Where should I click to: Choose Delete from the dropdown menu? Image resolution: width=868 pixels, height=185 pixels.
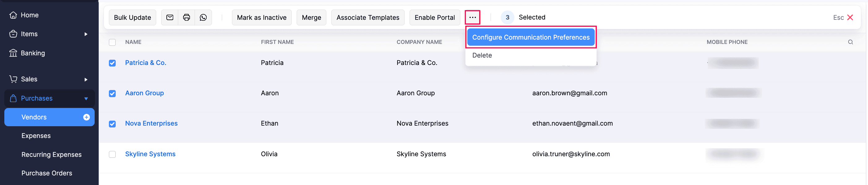pyautogui.click(x=482, y=55)
